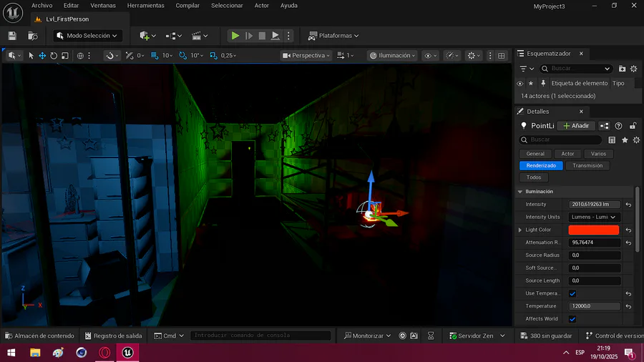Save the current level with the disk icon
Image resolution: width=644 pixels, height=362 pixels.
click(12, 36)
